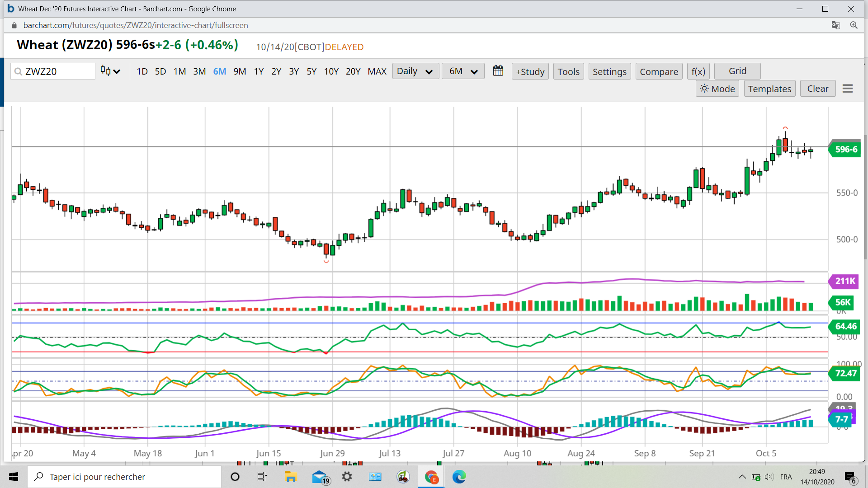Click the f(x) expressions button
Screen dimensions: 868x488
698,71
